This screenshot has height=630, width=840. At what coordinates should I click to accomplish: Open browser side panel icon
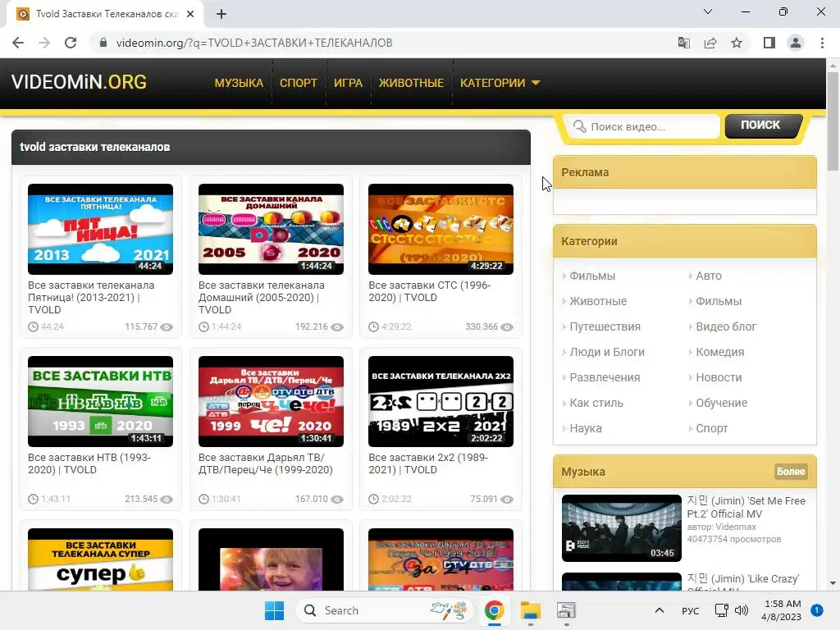[769, 43]
